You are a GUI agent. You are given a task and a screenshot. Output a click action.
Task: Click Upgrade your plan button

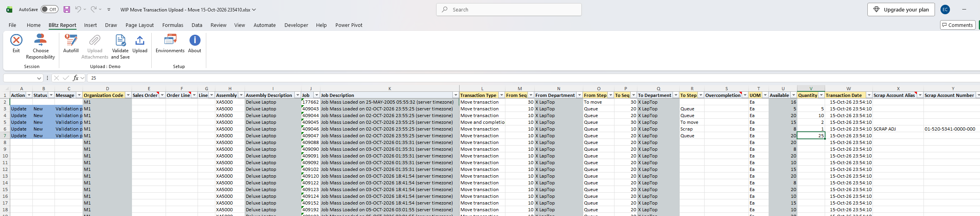[901, 9]
